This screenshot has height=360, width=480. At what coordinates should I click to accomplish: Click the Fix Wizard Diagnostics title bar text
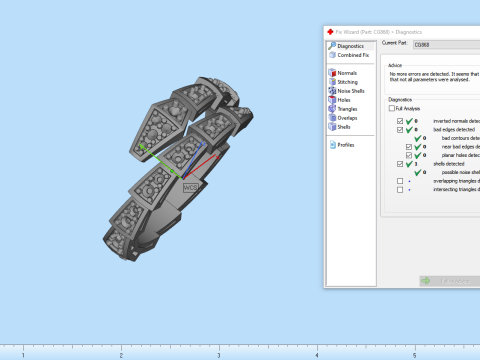[x=379, y=32]
